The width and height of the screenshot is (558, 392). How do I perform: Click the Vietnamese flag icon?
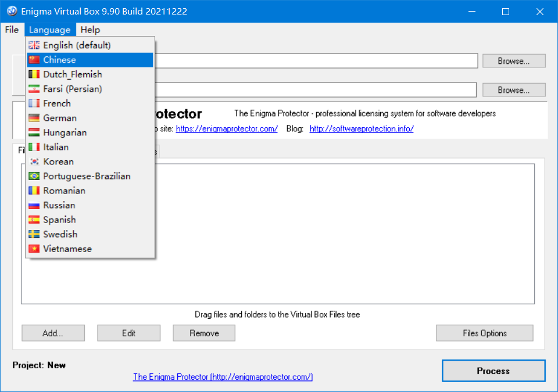(x=34, y=249)
